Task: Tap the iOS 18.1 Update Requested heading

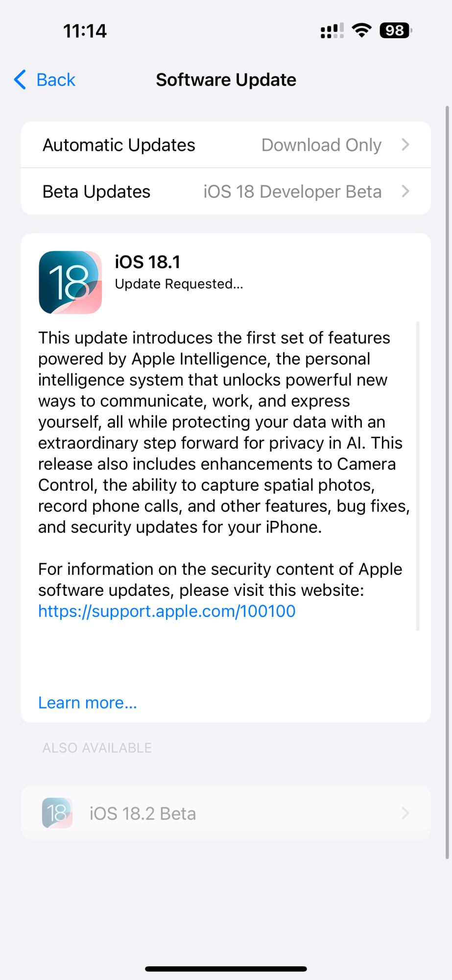Action: pyautogui.click(x=179, y=272)
